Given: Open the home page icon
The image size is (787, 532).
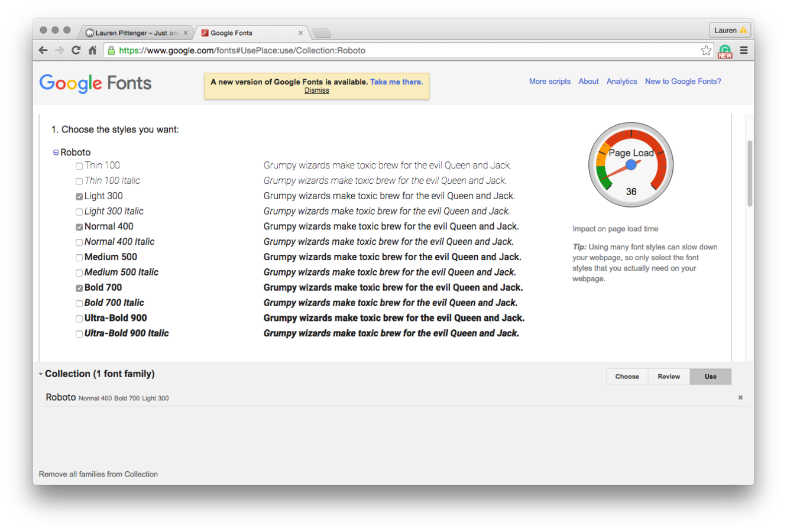Looking at the screenshot, I should [x=92, y=50].
